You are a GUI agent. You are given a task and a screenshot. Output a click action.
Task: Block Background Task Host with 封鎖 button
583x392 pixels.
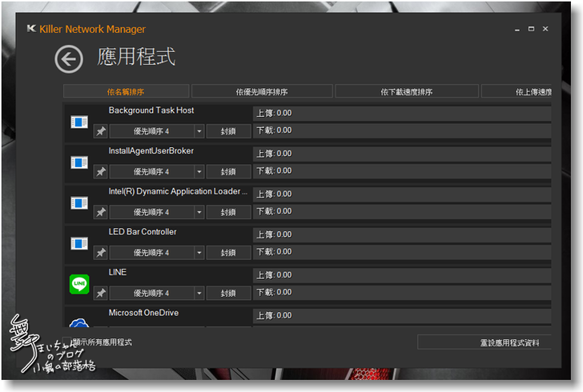click(x=228, y=131)
